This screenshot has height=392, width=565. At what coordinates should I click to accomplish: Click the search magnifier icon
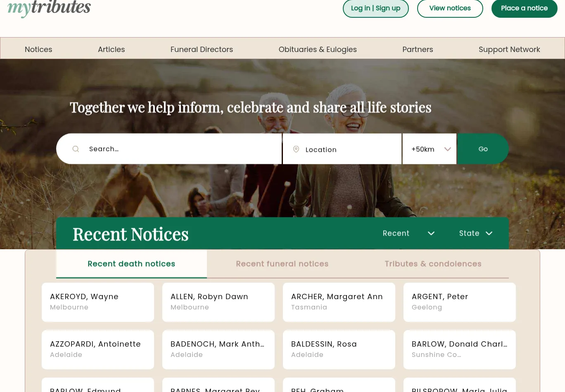click(x=76, y=149)
